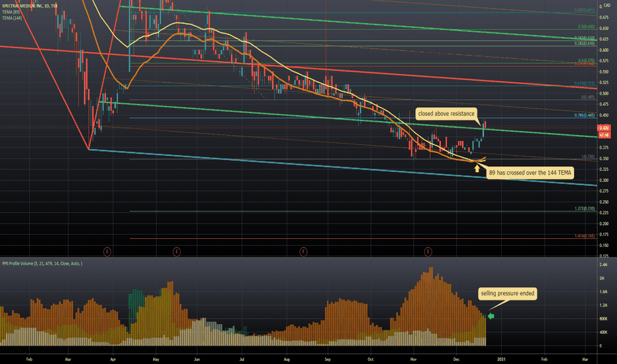The image size is (617, 364).
Task: Click the PPS Profile Volume indicator legend
Action: tap(42, 263)
